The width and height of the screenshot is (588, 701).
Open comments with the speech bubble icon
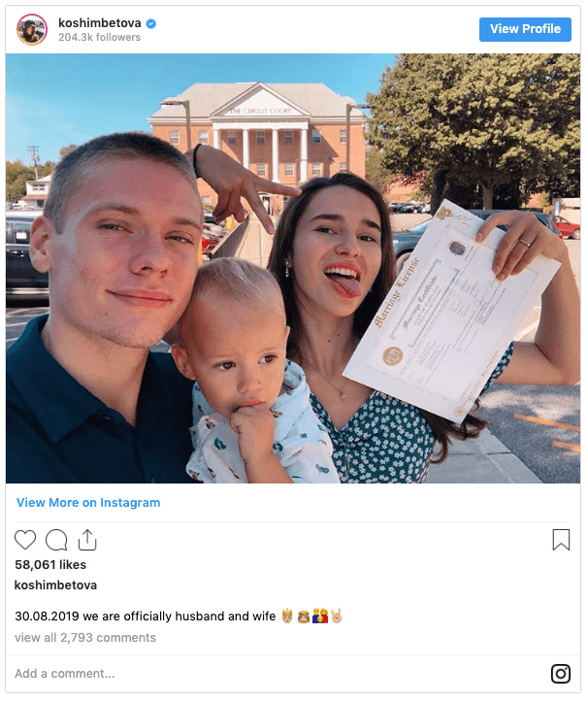pyautogui.click(x=56, y=540)
